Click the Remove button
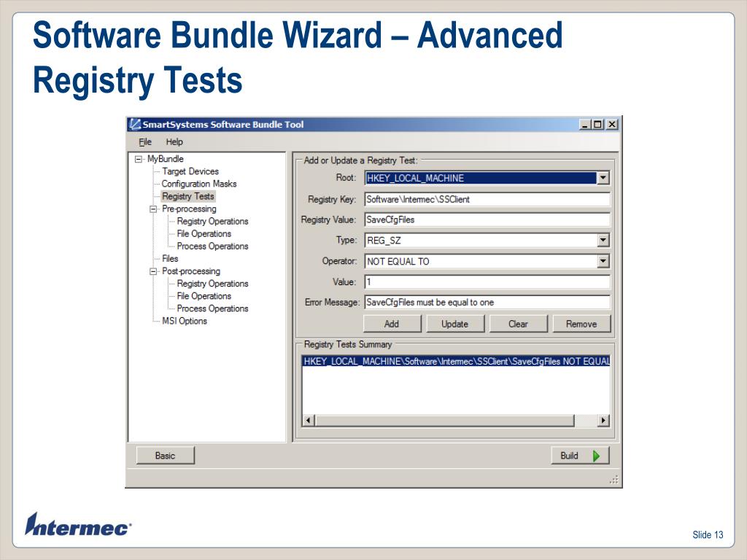Screen dimensions: 747x560 581,324
